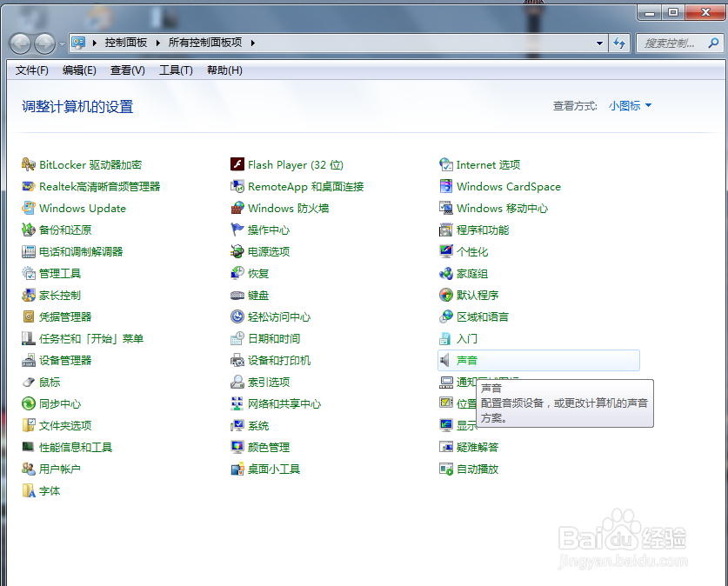Viewport: 728px width, 586px height.
Task: Open the 文件(F) menu
Action: point(32,70)
